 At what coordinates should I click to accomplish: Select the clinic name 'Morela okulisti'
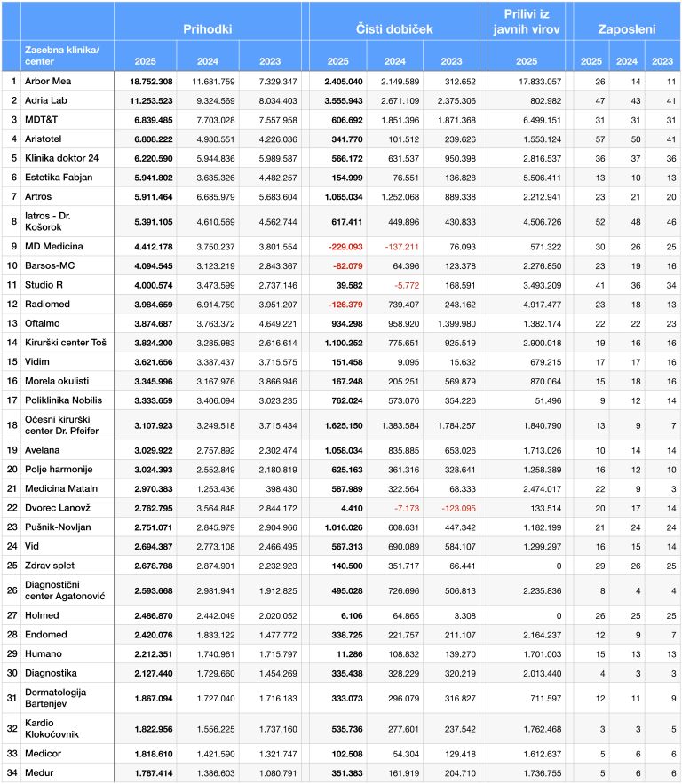57,381
